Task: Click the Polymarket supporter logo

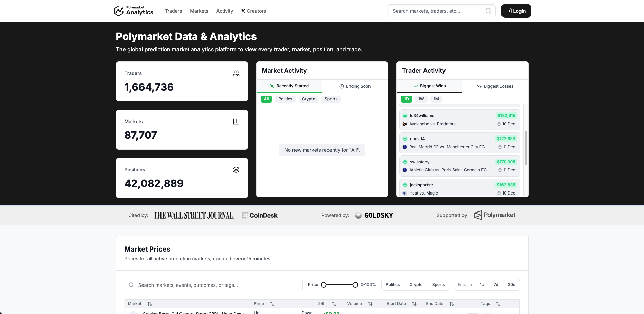Action: [x=495, y=215]
